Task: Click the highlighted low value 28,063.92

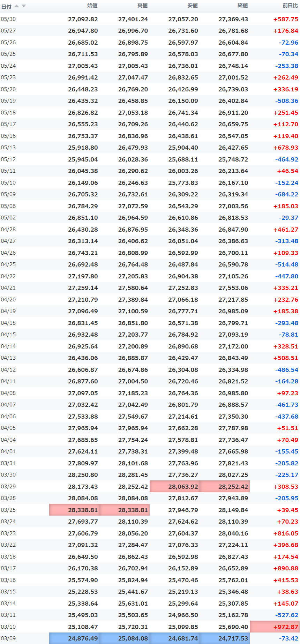Action: click(175, 487)
